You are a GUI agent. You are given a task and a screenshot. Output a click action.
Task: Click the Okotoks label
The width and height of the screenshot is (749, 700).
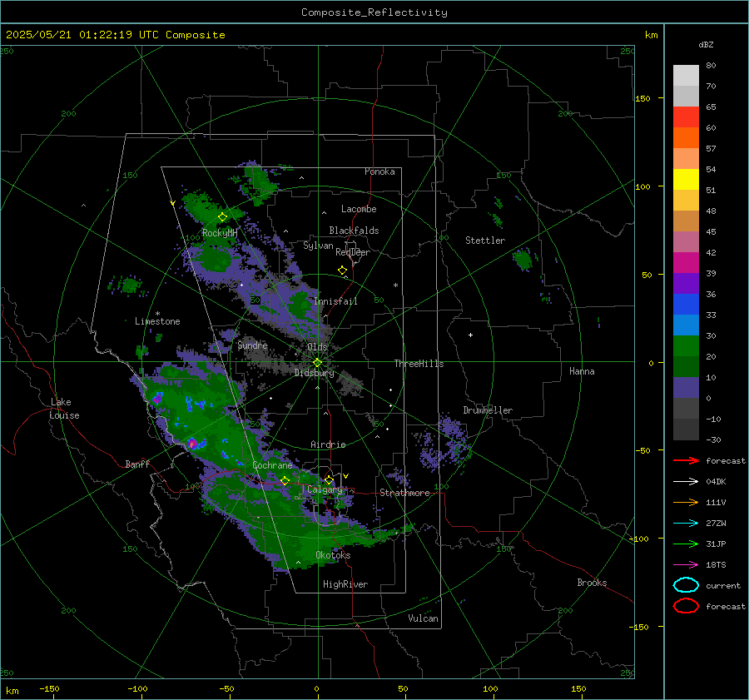pyautogui.click(x=333, y=555)
